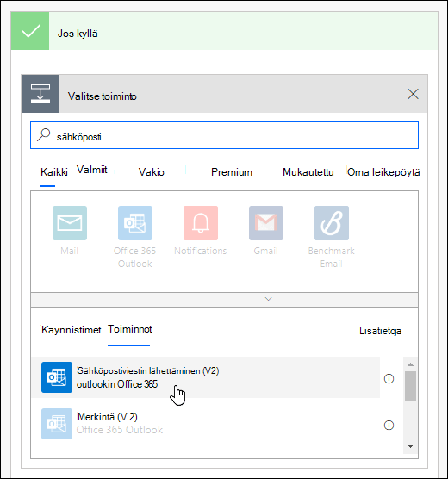Close the Valitse toiminto panel
The height and width of the screenshot is (479, 448).
tap(413, 94)
